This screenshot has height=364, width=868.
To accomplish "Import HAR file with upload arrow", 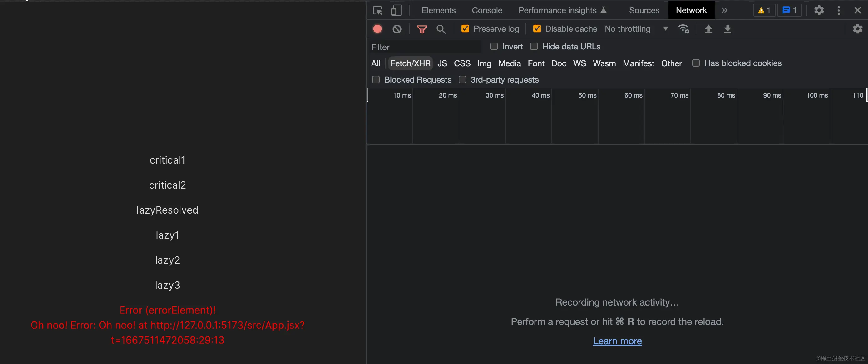I will pyautogui.click(x=708, y=29).
